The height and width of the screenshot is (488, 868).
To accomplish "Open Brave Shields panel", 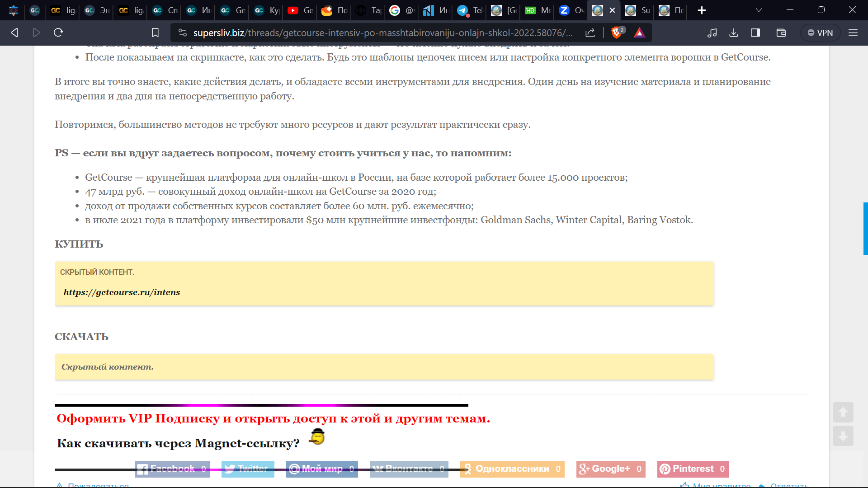I will click(617, 33).
